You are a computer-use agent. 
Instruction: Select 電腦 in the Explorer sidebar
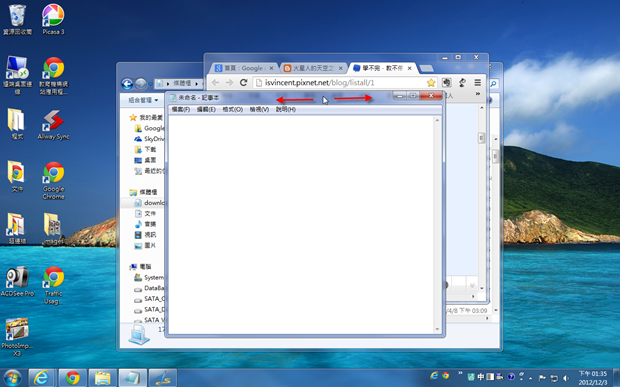click(140, 267)
